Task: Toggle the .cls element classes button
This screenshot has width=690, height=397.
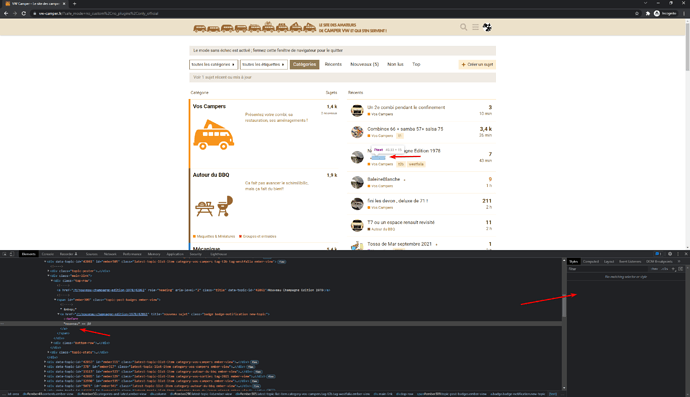Action: click(x=664, y=269)
